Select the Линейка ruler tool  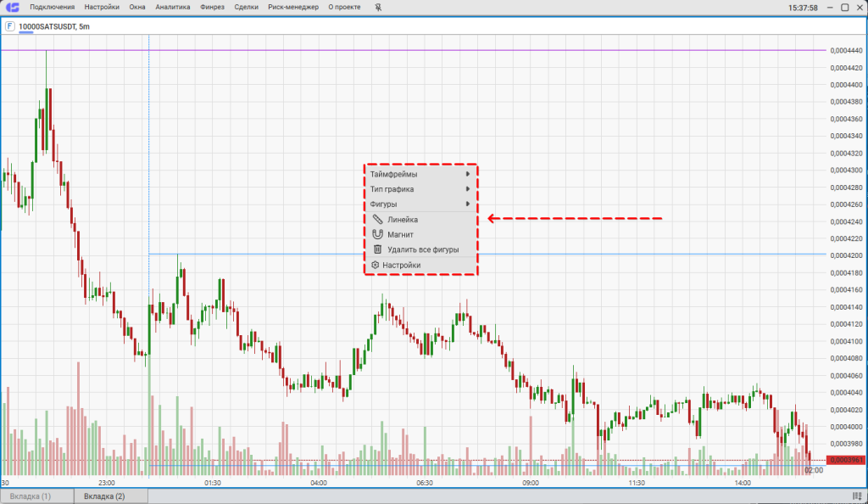(x=421, y=219)
